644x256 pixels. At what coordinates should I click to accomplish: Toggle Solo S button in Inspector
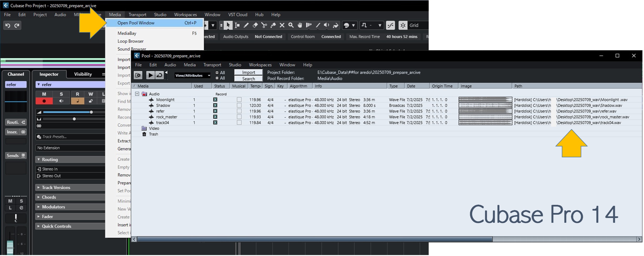[x=61, y=94]
